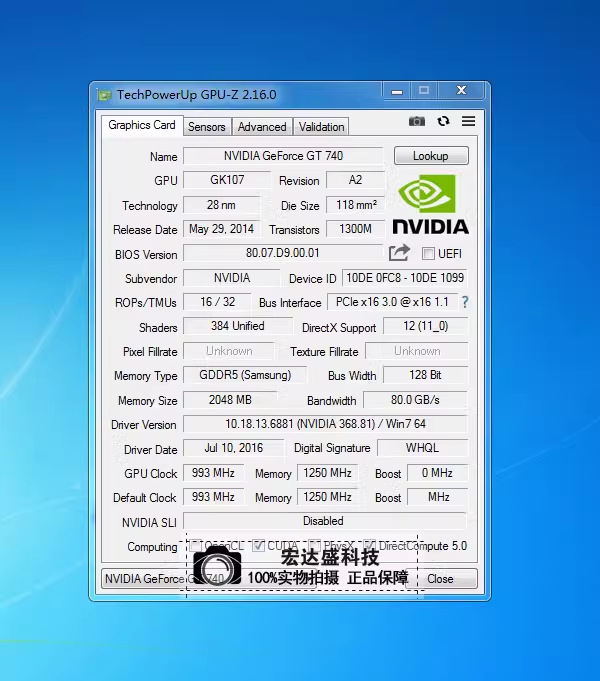Click GPU Clock row Memory 1250 MHz field
Viewport: 600px width, 681px height.
coord(328,473)
